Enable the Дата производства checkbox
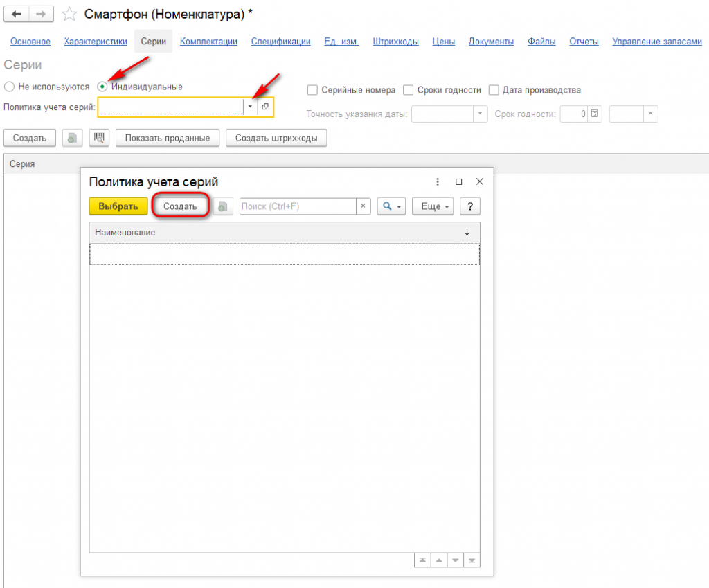The height and width of the screenshot is (588, 709). tap(494, 90)
